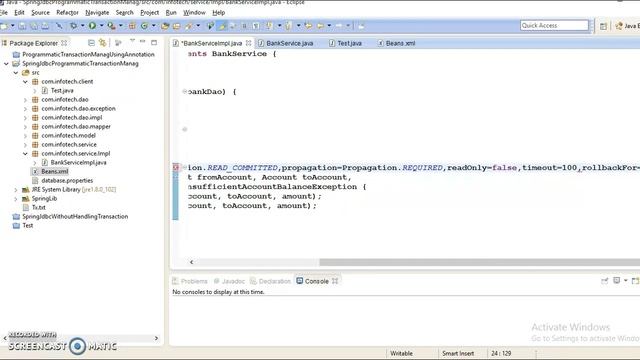
Task: Click the Open Console icon in Console view
Action: point(635,280)
